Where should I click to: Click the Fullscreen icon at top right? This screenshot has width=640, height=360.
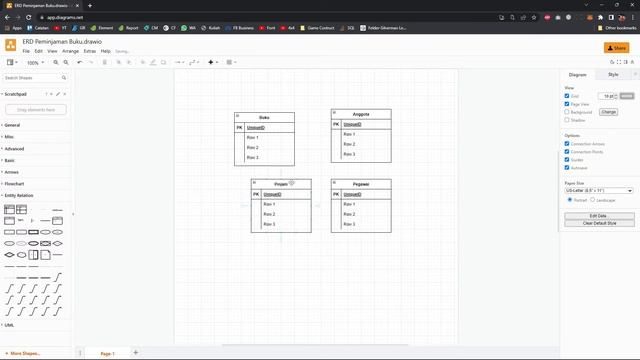coord(619,62)
